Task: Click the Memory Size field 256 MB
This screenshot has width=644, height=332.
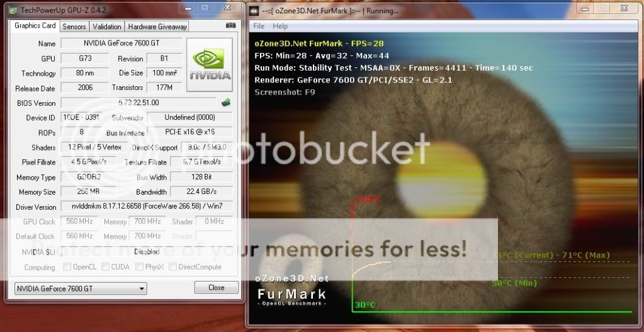Action: point(88,192)
